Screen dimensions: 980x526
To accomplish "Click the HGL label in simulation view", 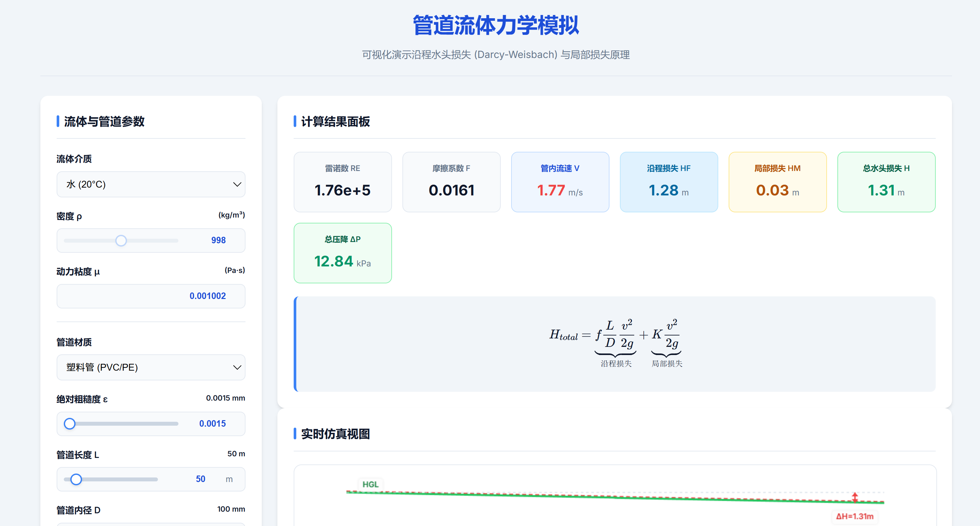I will 370,484.
